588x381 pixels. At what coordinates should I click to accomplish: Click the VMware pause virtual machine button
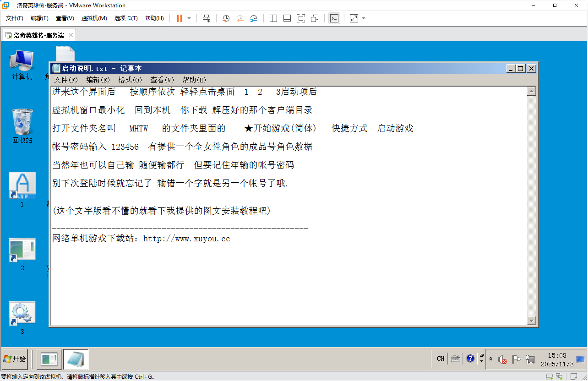click(x=180, y=18)
